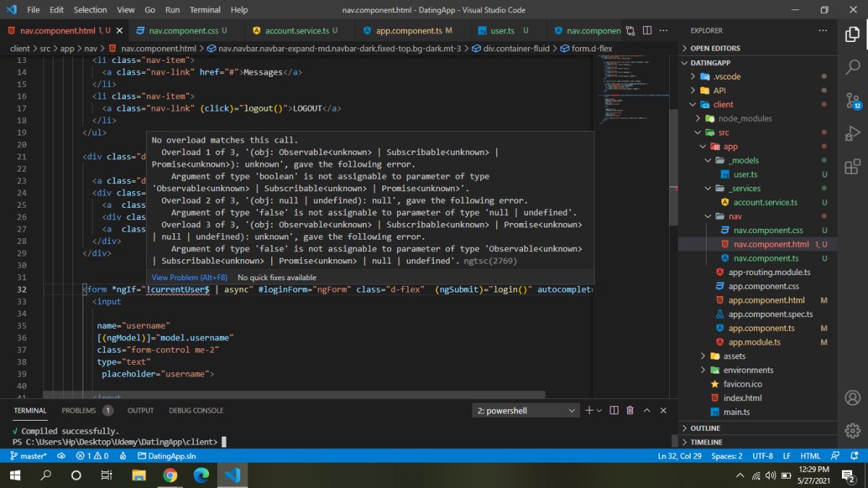The image size is (868, 488).
Task: Create a new terminal with plus icon
Action: coord(589,411)
